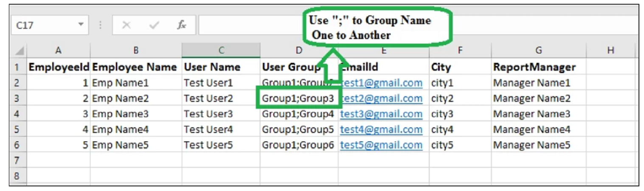Click the city5 cell

tap(460, 145)
